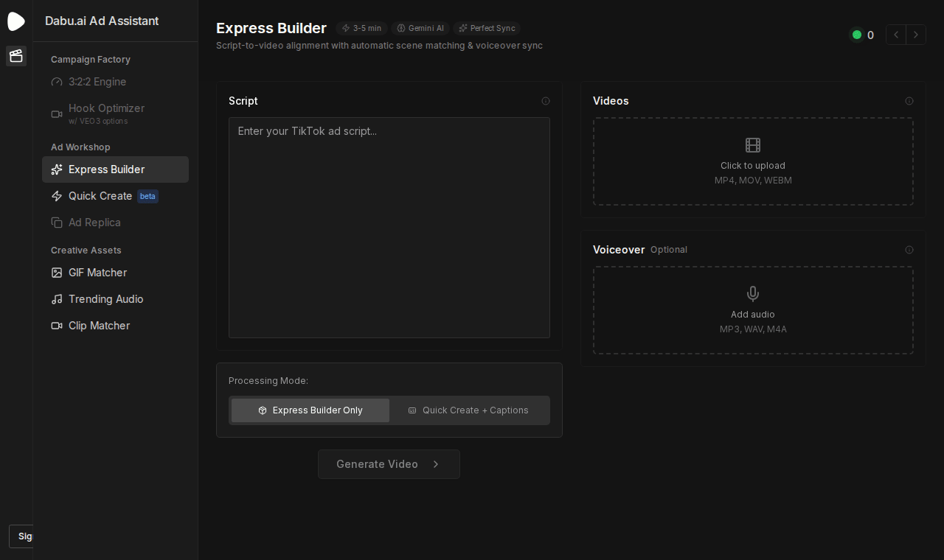Click the 3-5 min badge

(361, 29)
